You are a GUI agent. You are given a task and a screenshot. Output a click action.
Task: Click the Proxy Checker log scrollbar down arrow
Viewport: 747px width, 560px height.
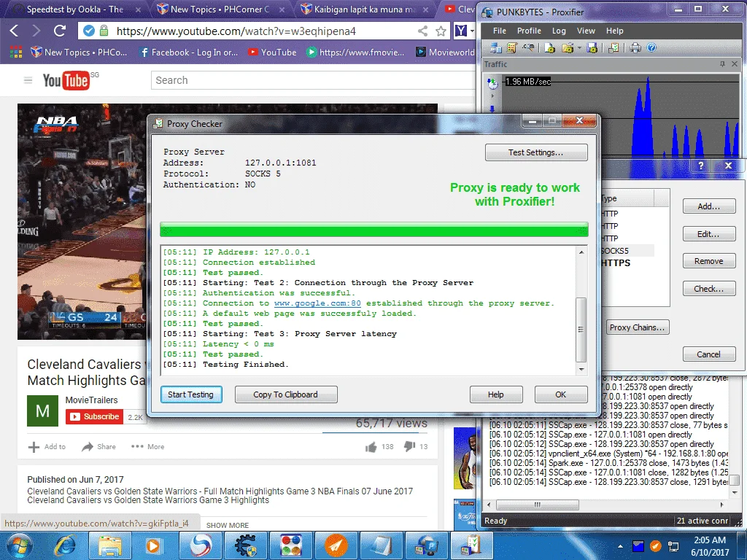[581, 370]
